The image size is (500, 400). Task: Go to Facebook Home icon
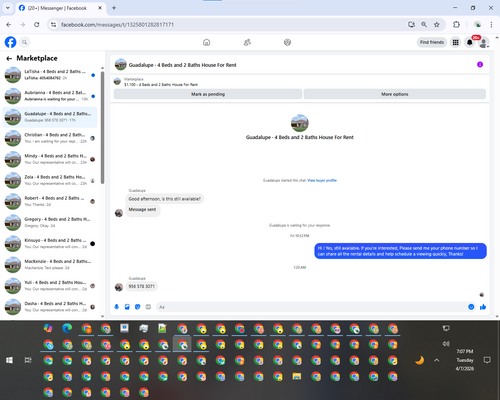point(207,42)
